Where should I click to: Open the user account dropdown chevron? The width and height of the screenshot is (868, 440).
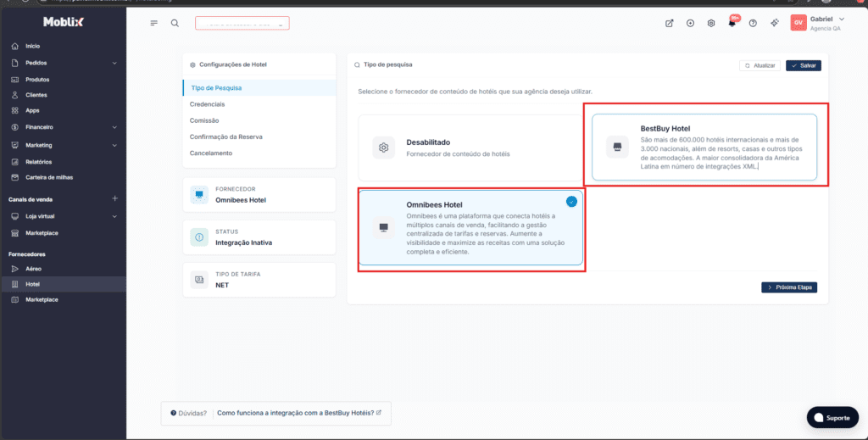coord(842,19)
